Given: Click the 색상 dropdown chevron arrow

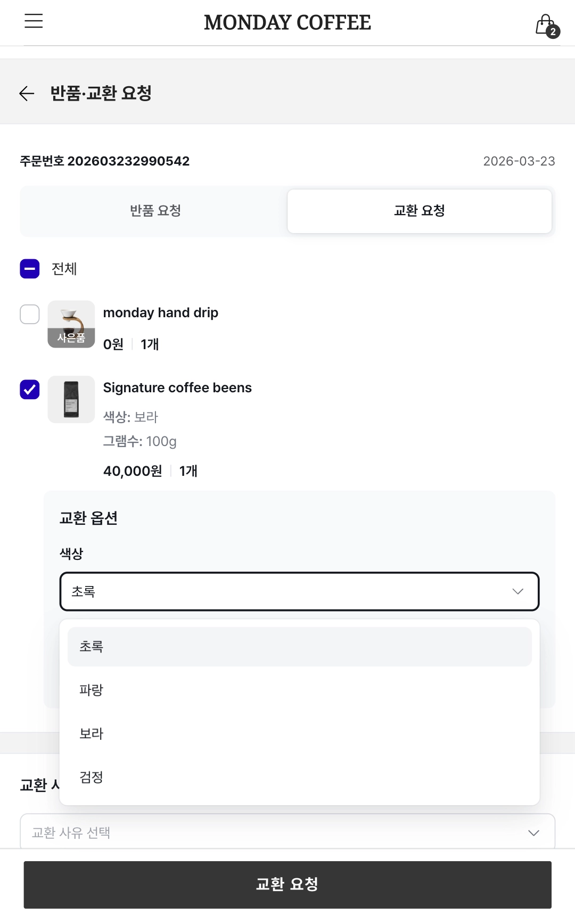Looking at the screenshot, I should pos(517,591).
